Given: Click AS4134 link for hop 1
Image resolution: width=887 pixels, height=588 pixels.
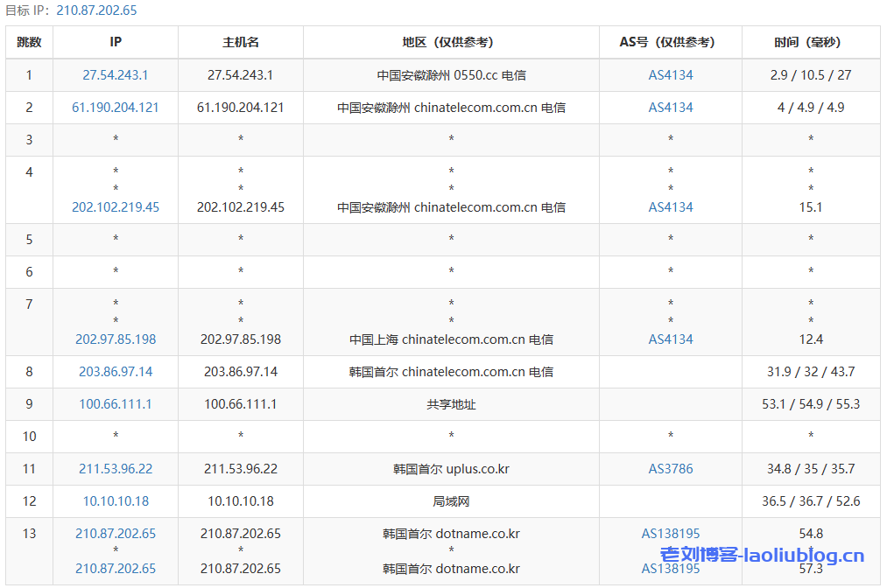Looking at the screenshot, I should [670, 75].
